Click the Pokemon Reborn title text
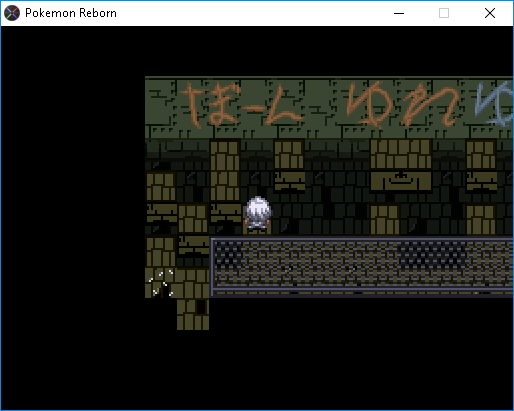 point(71,13)
